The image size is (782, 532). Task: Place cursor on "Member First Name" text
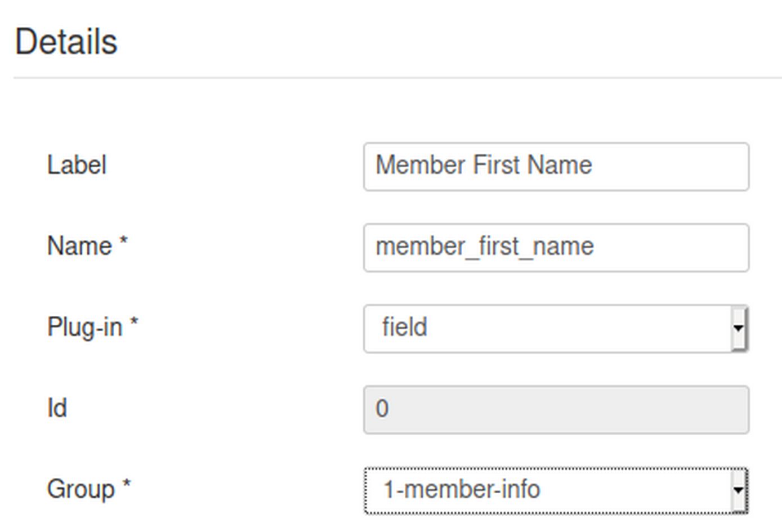click(484, 166)
